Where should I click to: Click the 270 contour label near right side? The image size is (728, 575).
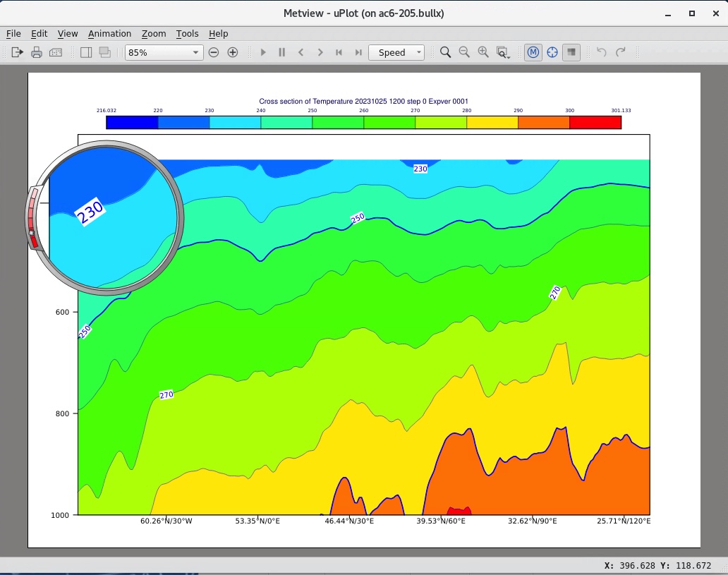[x=555, y=293]
